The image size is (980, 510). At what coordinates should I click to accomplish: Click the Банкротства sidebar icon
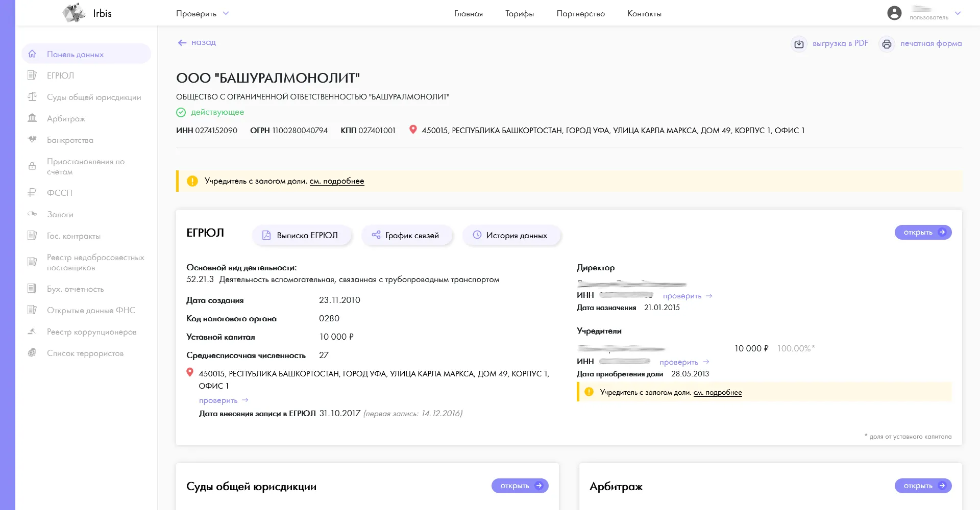[x=32, y=139]
